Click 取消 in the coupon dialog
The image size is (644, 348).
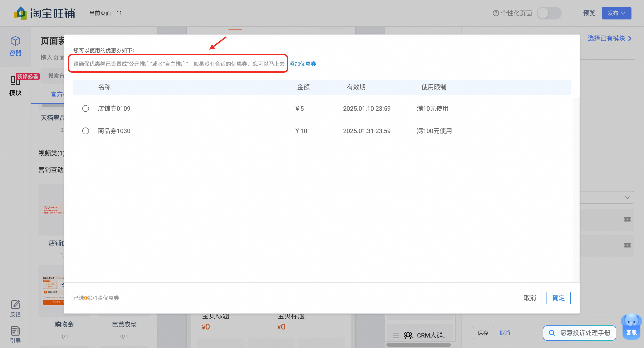click(x=530, y=298)
